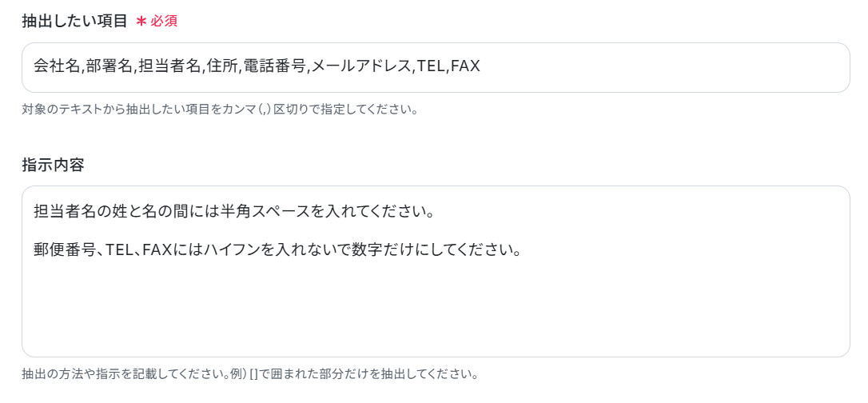Viewport: 868px width, 403px height.
Task: Click the word 部署名 in item field
Action: click(109, 66)
